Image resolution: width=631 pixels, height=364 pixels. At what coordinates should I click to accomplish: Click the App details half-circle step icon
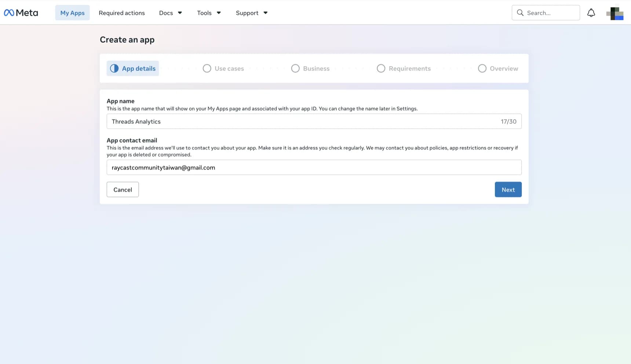pyautogui.click(x=114, y=69)
